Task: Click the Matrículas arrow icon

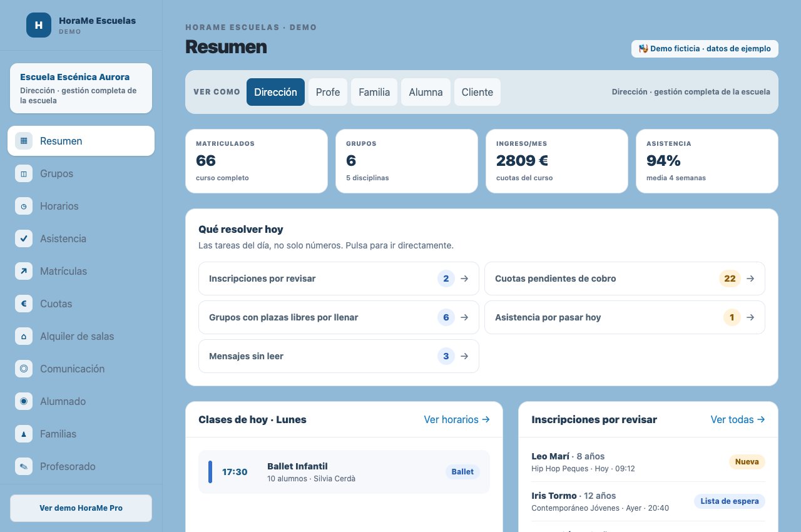Action: point(24,271)
